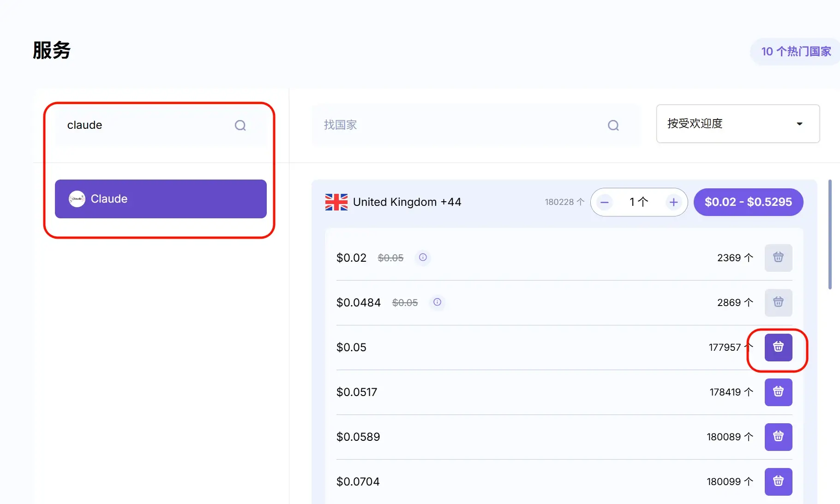Screen dimensions: 840x504
Task: Click the 2869 个 quantity text
Action: [735, 302]
